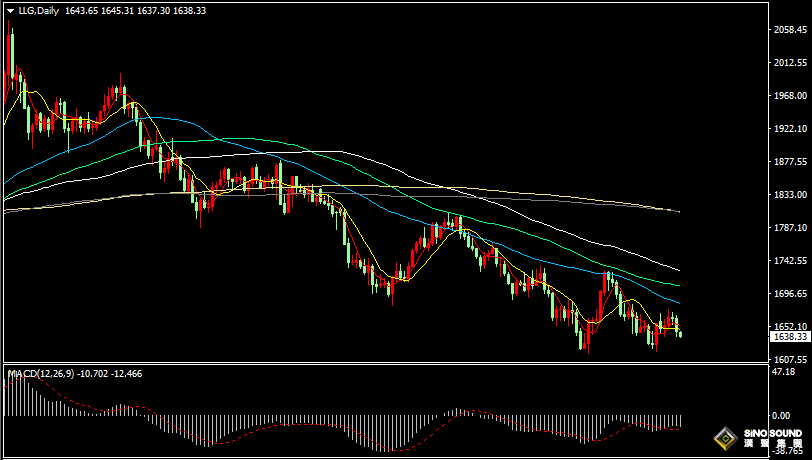Screen dimensions: 812x460
Task: Click the triangle arrow beside LLG,Daily
Action: (x=10, y=9)
